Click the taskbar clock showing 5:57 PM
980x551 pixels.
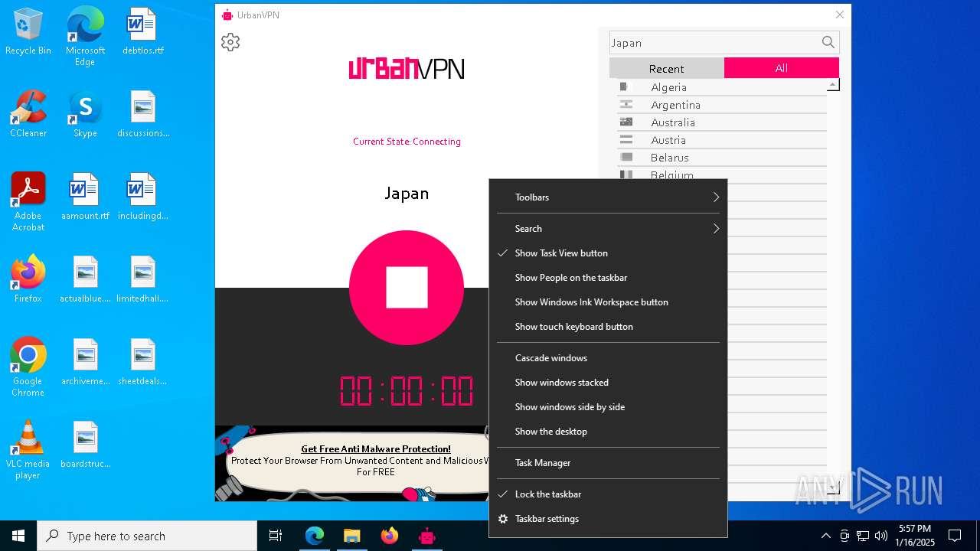pos(915,536)
